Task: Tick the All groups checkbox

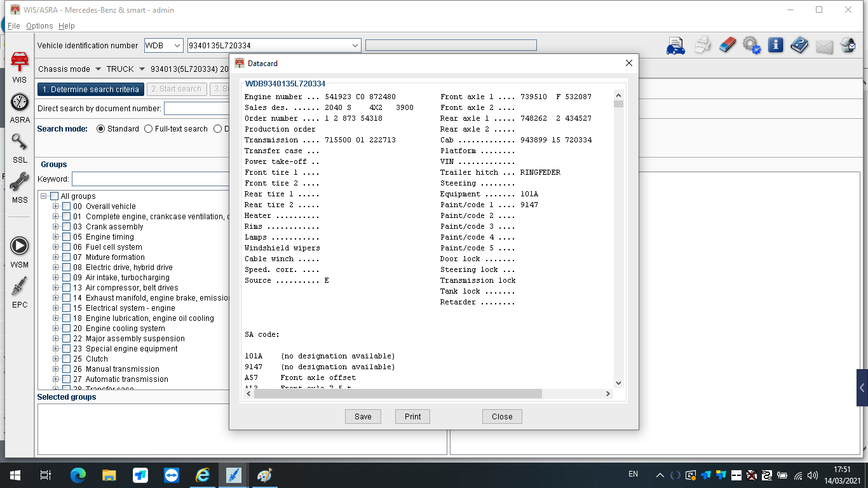Action: [54, 196]
